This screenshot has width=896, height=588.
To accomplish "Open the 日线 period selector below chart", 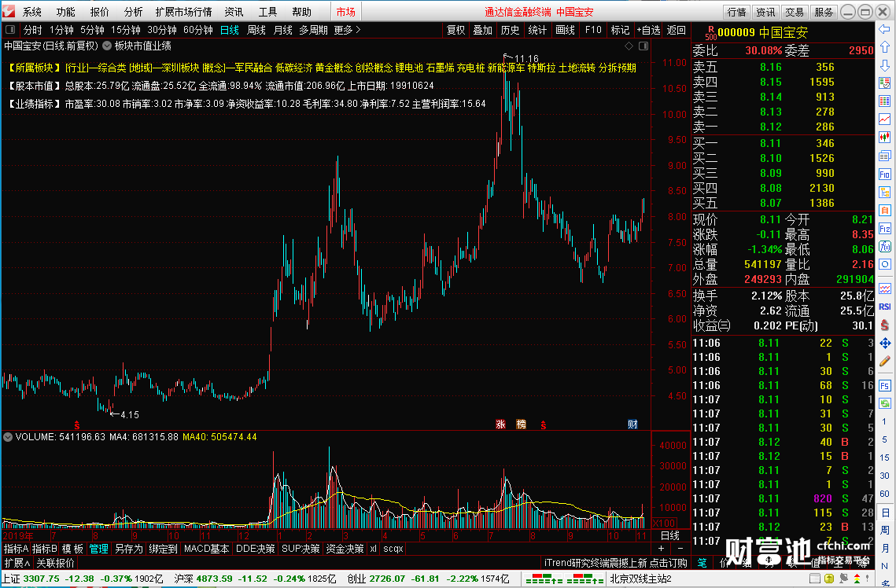I will pos(669,535).
